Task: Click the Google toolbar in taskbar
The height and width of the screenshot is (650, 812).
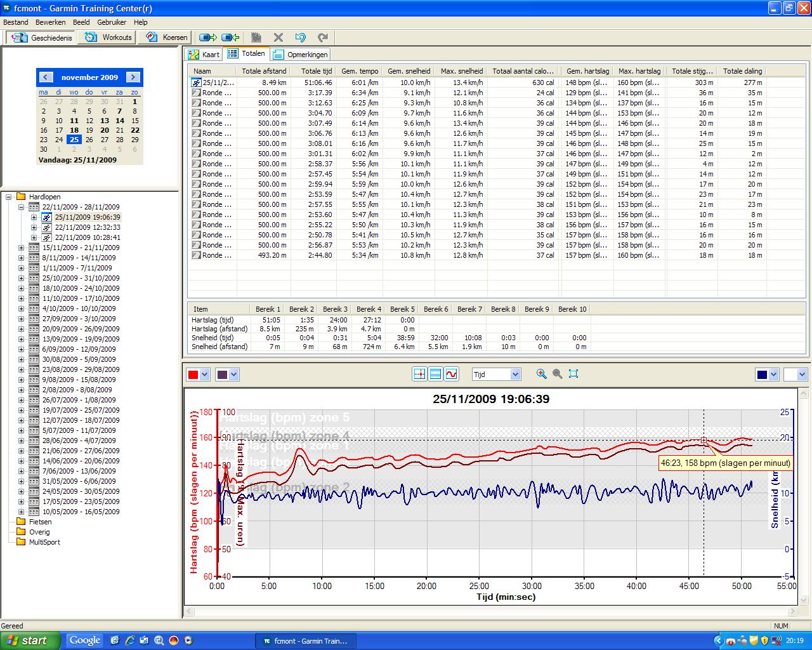Action: [85, 640]
